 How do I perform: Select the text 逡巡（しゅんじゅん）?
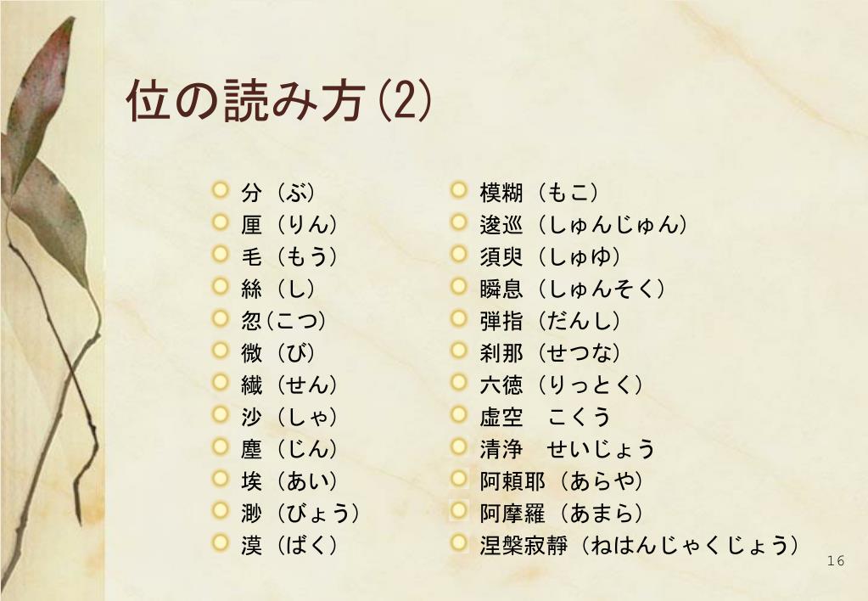coord(584,225)
